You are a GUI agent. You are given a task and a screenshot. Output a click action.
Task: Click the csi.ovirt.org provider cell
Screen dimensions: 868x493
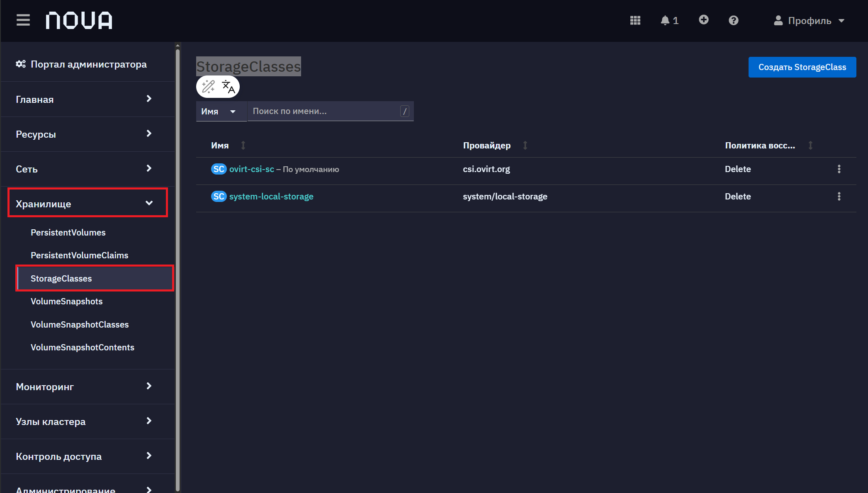pyautogui.click(x=486, y=169)
